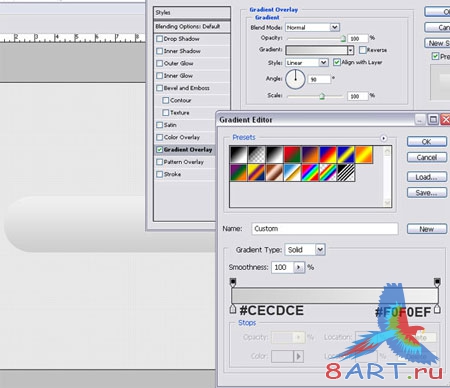
Task: Select Blending Options: Default item
Action: click(192, 26)
